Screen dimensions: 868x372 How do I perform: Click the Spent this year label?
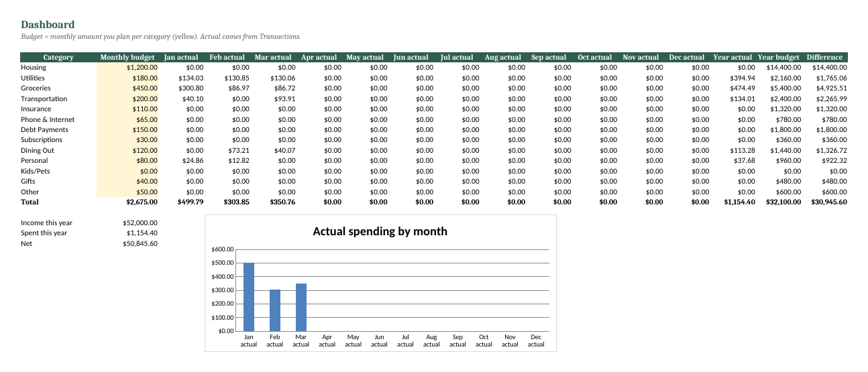[44, 233]
